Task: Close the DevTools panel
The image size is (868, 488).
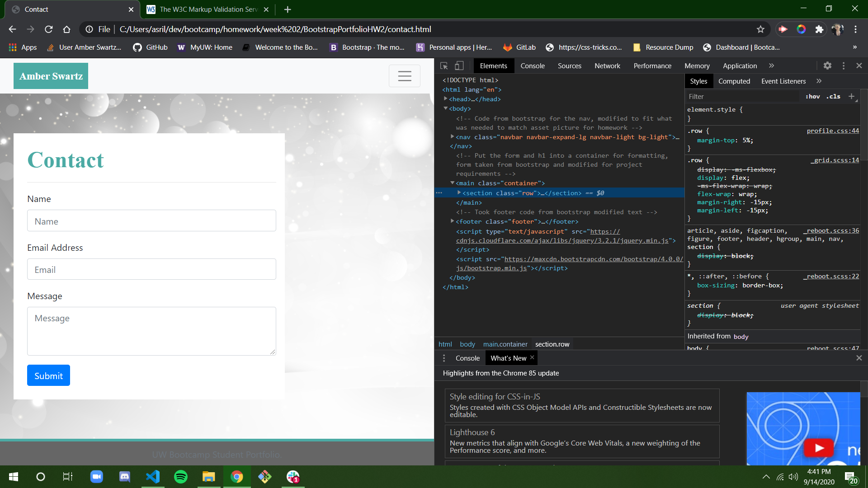Action: [x=859, y=66]
